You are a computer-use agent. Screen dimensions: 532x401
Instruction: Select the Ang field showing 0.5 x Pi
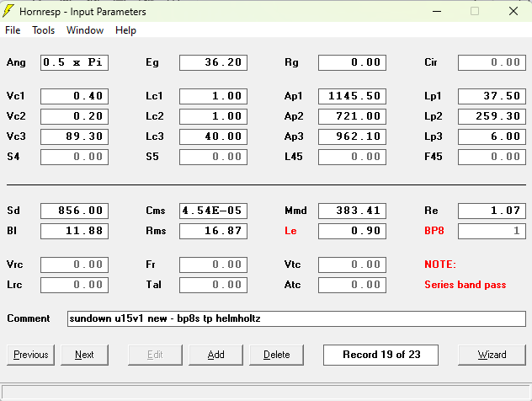(x=74, y=62)
